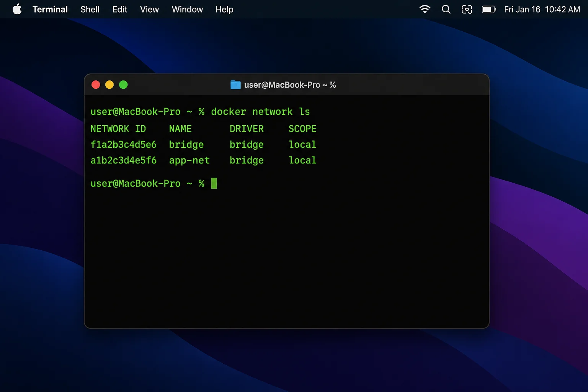Image resolution: width=588 pixels, height=392 pixels.
Task: Click scope local in the f1a2b3c4d5e6 row
Action: [302, 144]
